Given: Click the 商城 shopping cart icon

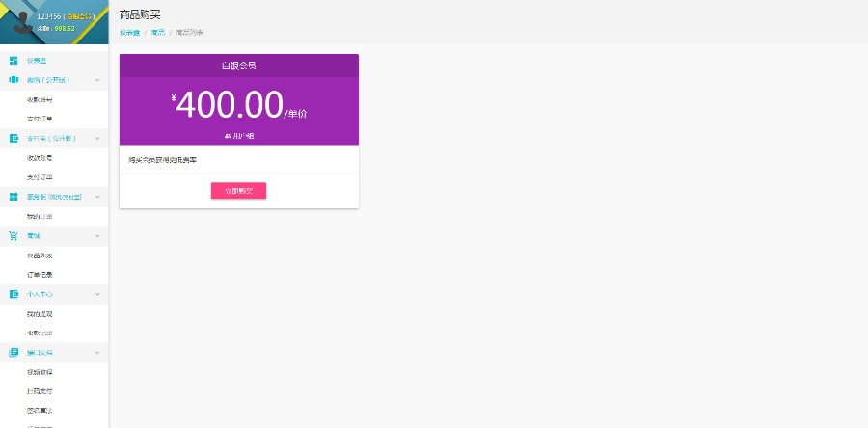Looking at the screenshot, I should tap(14, 235).
